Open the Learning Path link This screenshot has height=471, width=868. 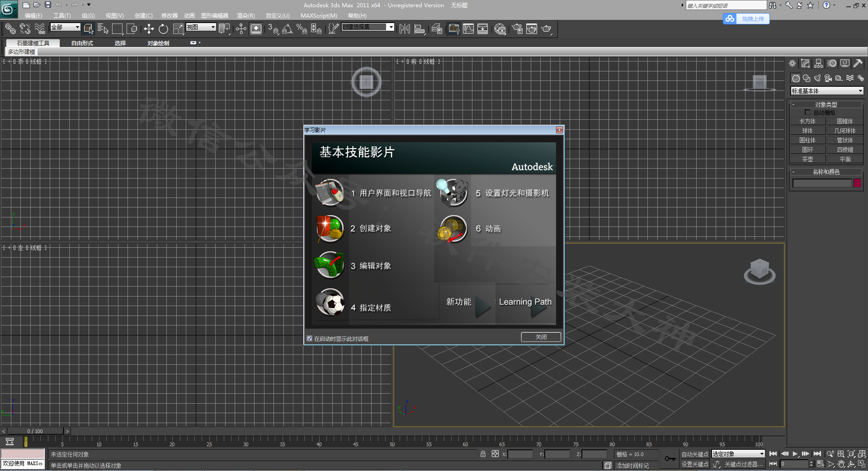coord(526,302)
